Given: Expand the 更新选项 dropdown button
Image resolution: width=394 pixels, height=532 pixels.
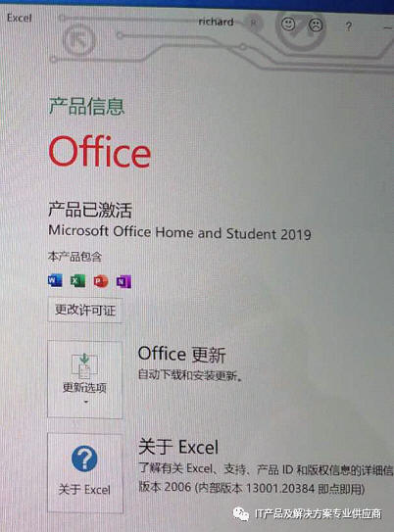Looking at the screenshot, I should [85, 379].
